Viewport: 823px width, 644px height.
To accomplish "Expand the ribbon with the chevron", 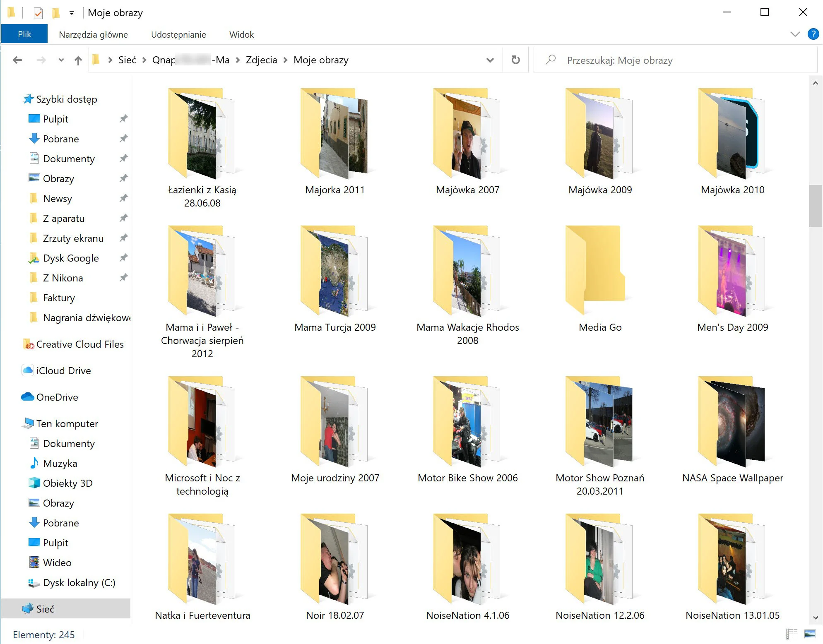I will 795,34.
